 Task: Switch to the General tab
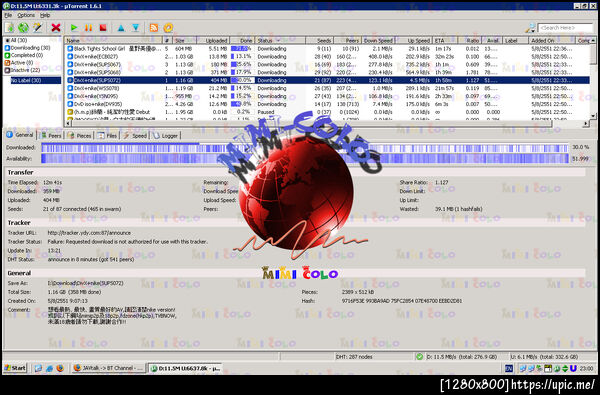pos(20,135)
